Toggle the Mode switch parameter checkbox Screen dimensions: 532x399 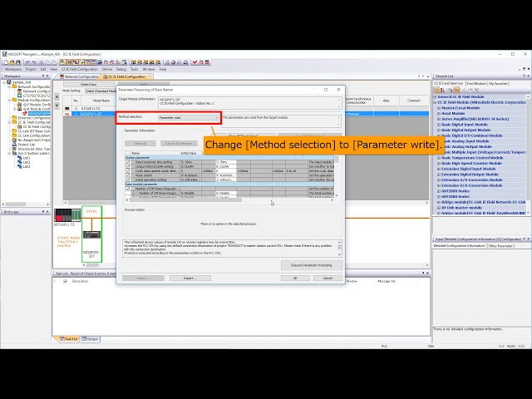coord(128,175)
